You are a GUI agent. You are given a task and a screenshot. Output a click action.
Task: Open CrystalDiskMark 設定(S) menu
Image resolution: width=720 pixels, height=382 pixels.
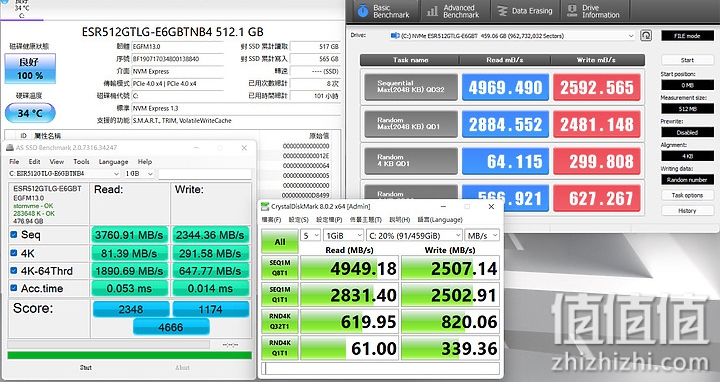coord(298,220)
